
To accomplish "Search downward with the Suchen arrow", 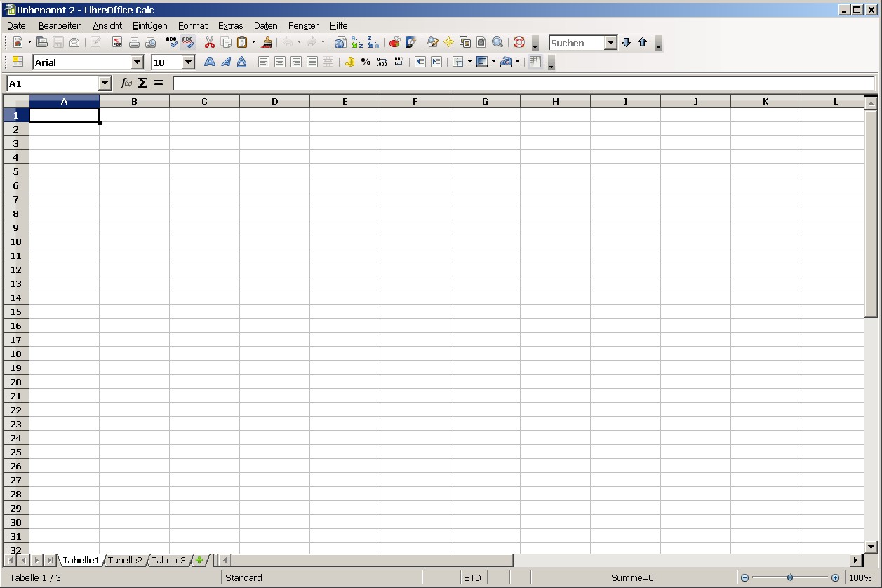I will 625,42.
